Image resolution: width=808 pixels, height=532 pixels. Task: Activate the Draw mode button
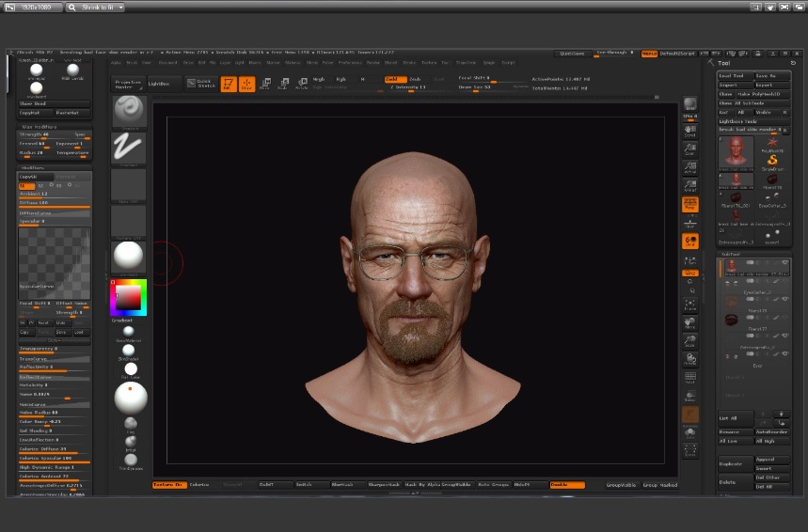[x=246, y=84]
